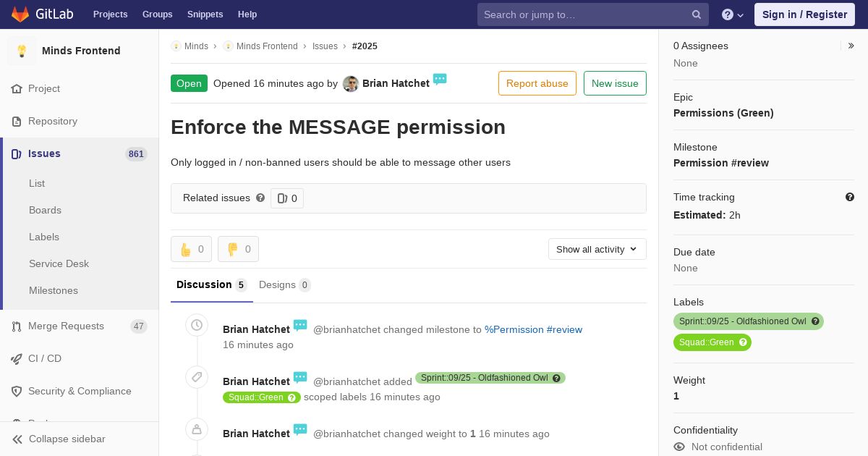
Task: Give a thumbs up reaction
Action: [x=192, y=249]
